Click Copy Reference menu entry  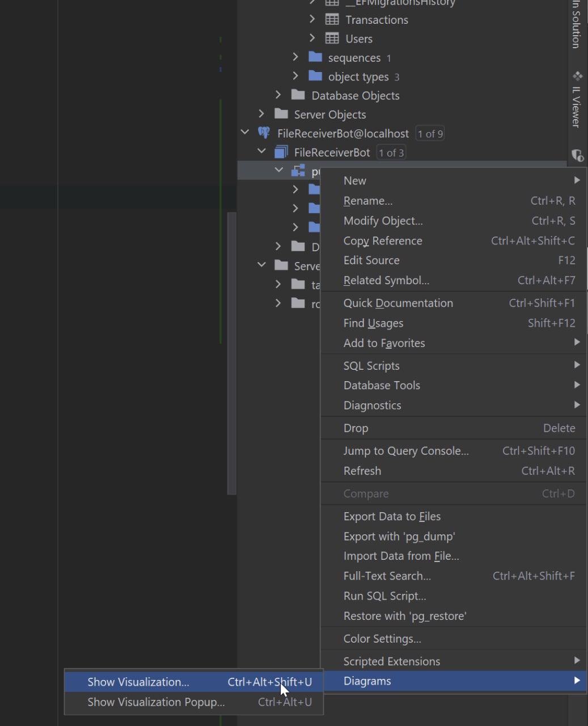point(454,240)
